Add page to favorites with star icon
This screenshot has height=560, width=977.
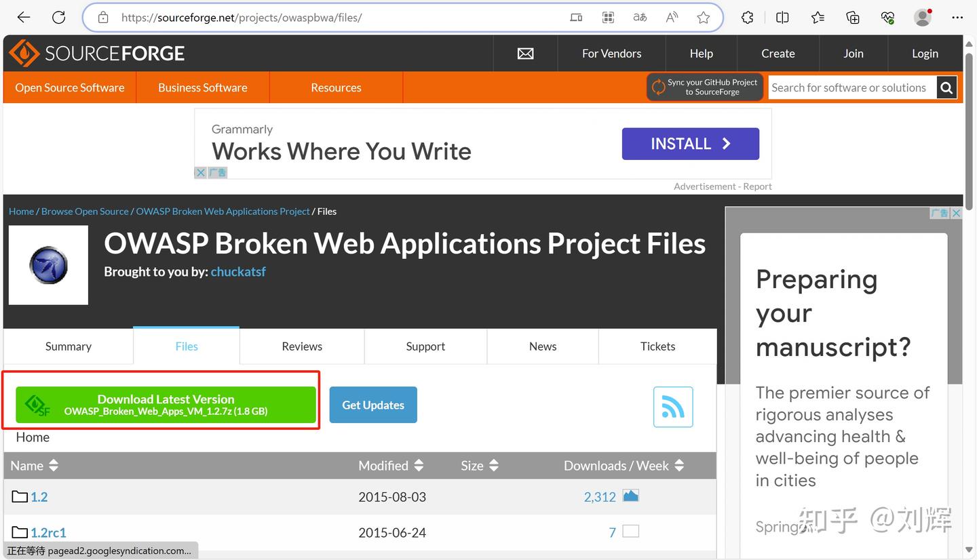coord(704,18)
